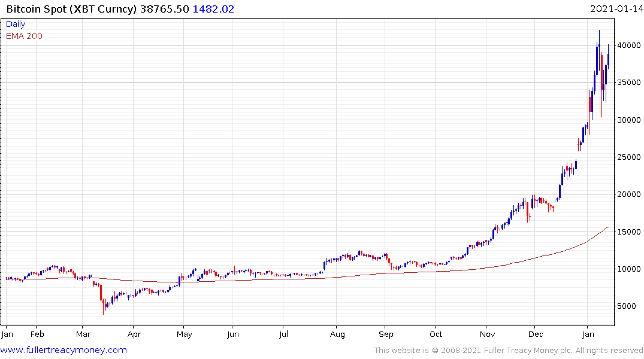Image resolution: width=644 pixels, height=359 pixels.
Task: Click the January peak candlestick above 40000
Action: [599, 45]
